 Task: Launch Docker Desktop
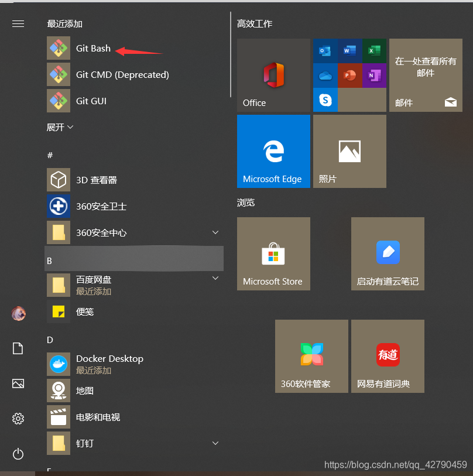tap(135, 364)
